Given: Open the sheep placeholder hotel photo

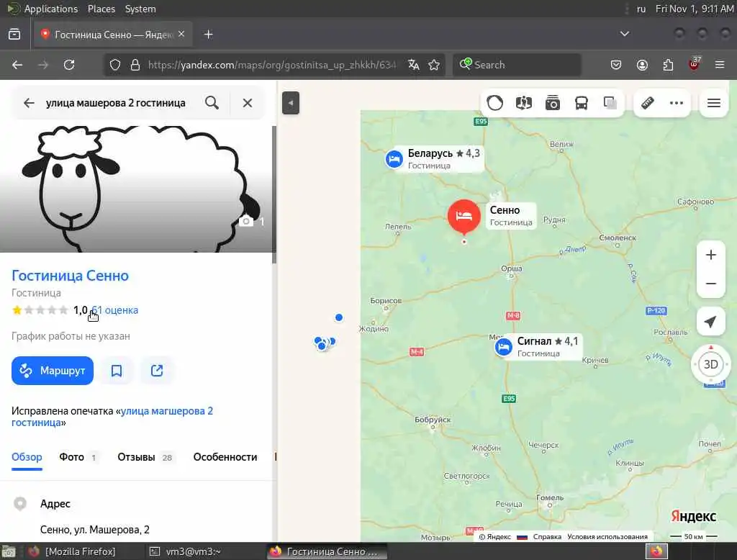Looking at the screenshot, I should tap(136, 188).
